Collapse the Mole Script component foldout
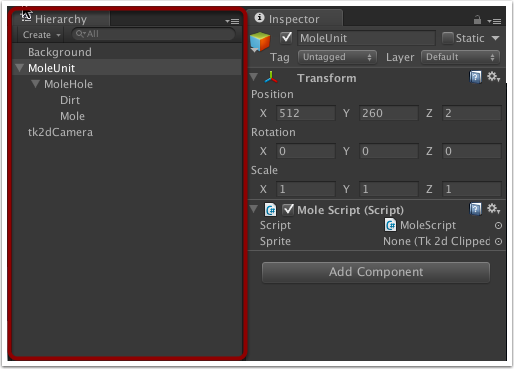514x369 pixels. (x=254, y=209)
